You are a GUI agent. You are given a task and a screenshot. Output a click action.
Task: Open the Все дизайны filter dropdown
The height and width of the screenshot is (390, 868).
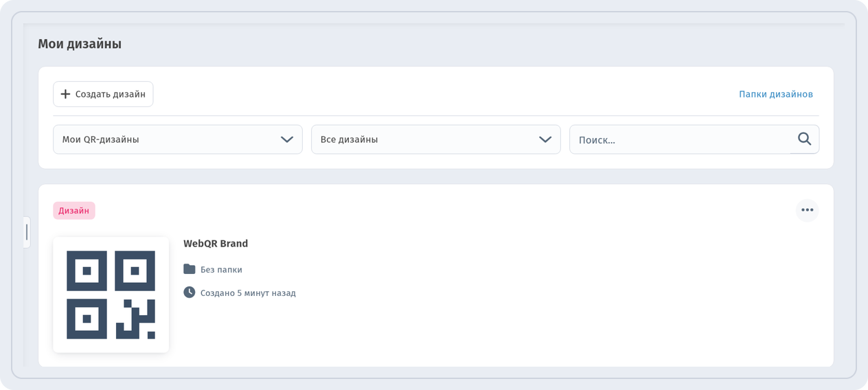[x=436, y=139]
